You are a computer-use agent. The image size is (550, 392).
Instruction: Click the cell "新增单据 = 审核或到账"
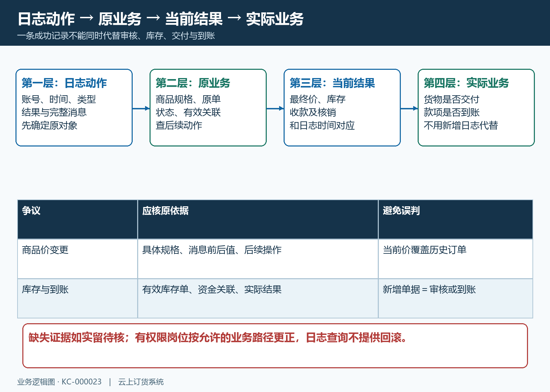pos(455,298)
